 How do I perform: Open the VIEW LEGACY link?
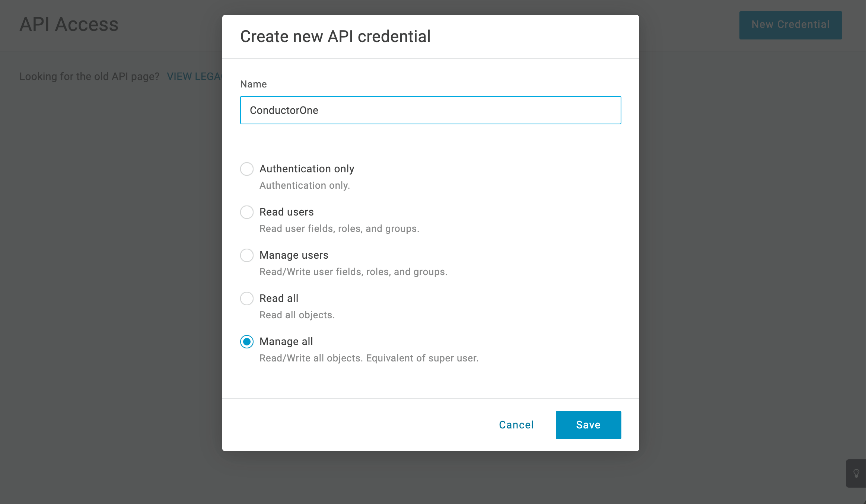[194, 76]
